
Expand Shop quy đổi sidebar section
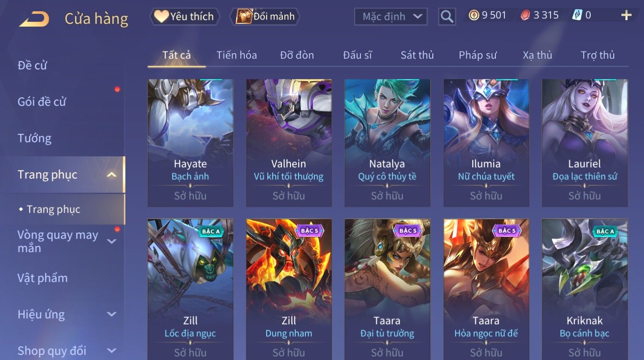112,351
